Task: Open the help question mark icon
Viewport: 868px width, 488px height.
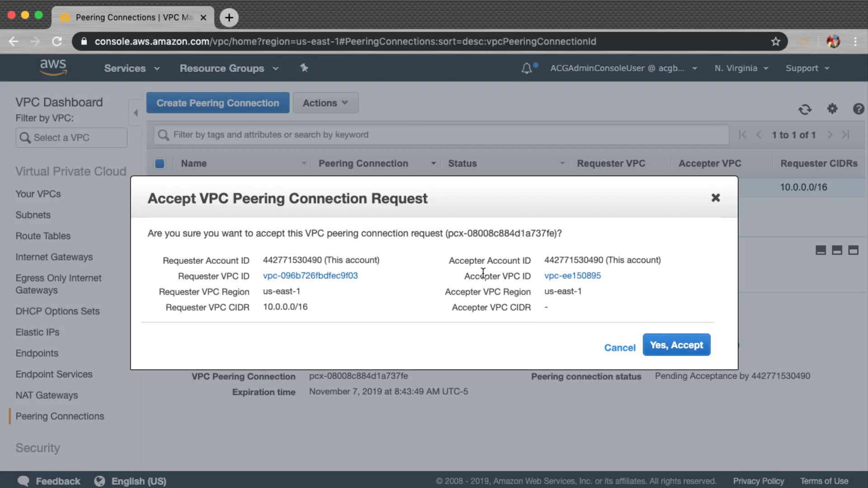Action: click(x=858, y=109)
